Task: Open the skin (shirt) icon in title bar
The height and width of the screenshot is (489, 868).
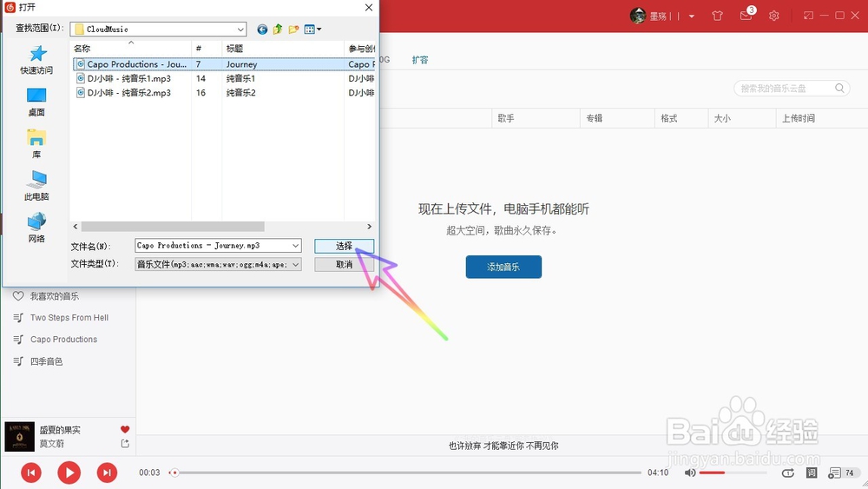Action: (718, 16)
